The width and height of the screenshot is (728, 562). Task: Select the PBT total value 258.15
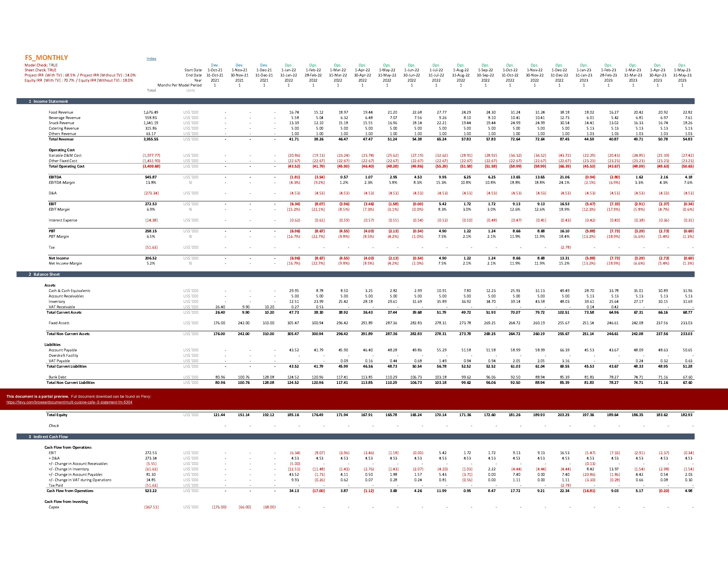pyautogui.click(x=151, y=231)
